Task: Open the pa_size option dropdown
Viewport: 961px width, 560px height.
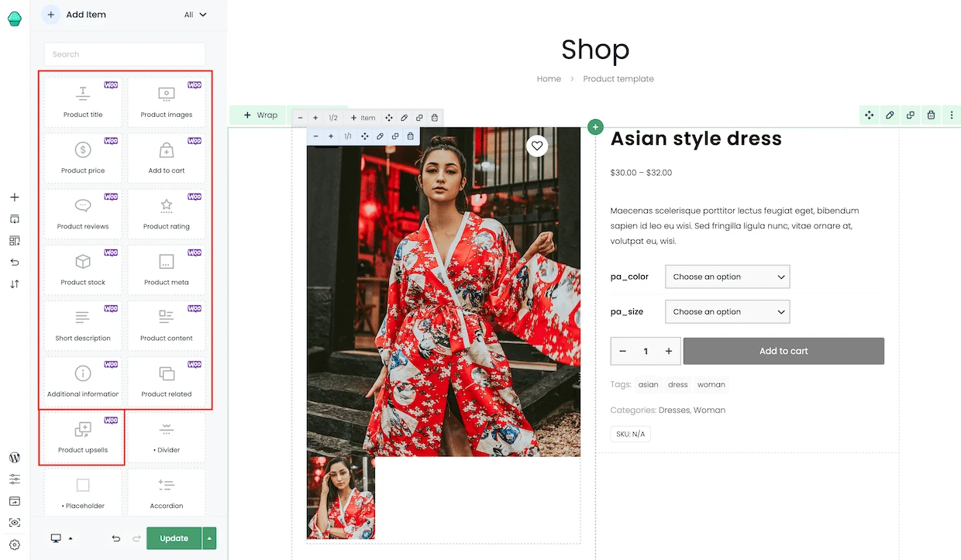Action: (x=727, y=311)
